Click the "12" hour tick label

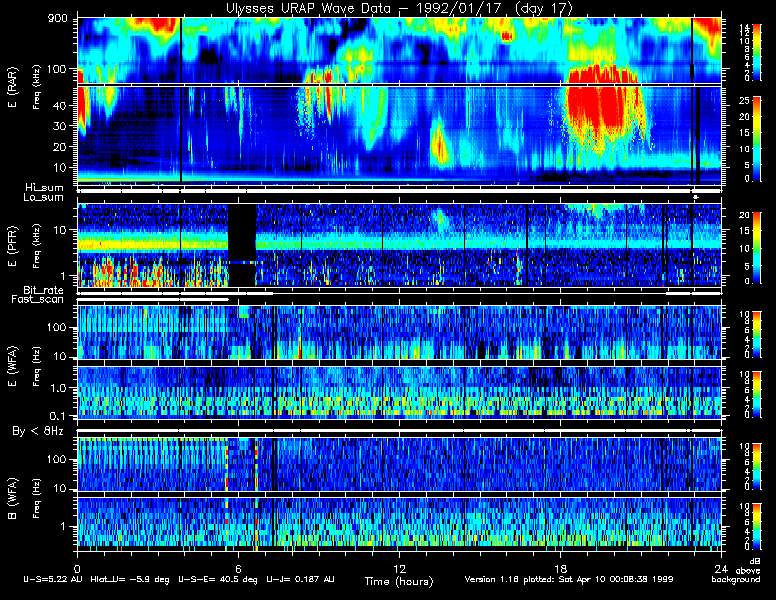coord(399,568)
